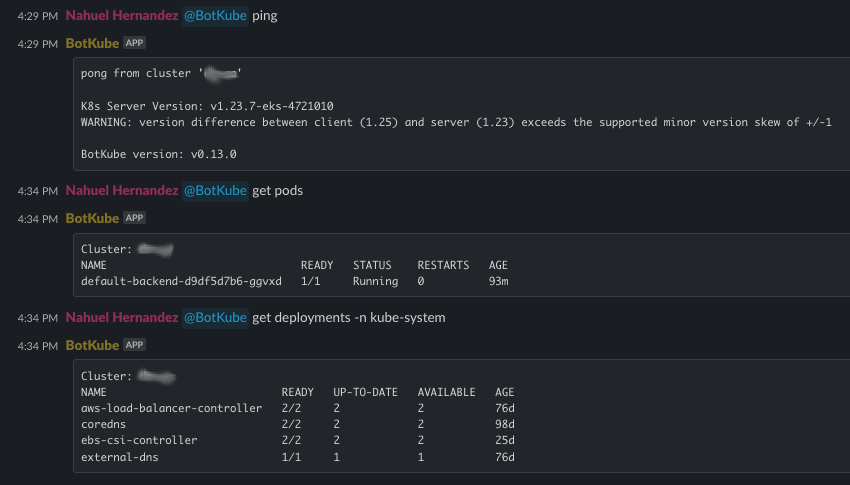Open Nahuel Hernandez's profile from the get pods message
The width and height of the screenshot is (850, 485).
coord(121,190)
